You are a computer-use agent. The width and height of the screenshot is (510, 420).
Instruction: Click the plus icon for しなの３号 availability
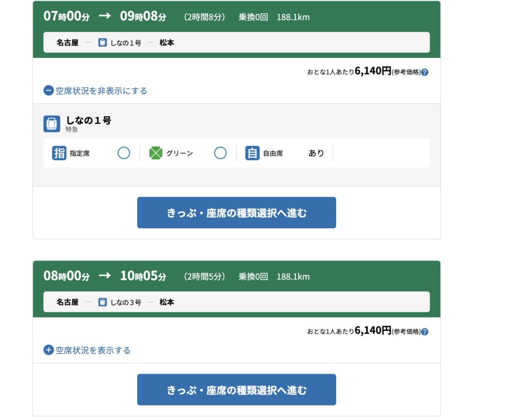click(x=48, y=351)
